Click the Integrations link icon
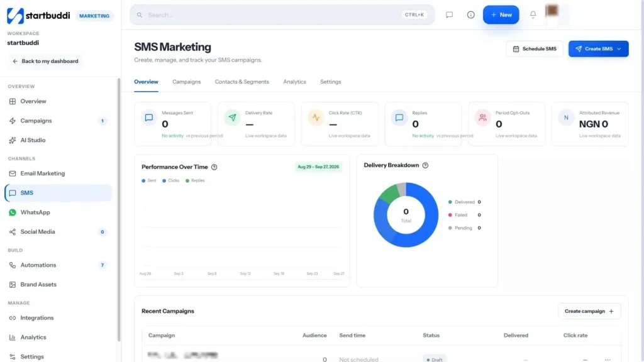This screenshot has width=644, height=362. tap(13, 318)
